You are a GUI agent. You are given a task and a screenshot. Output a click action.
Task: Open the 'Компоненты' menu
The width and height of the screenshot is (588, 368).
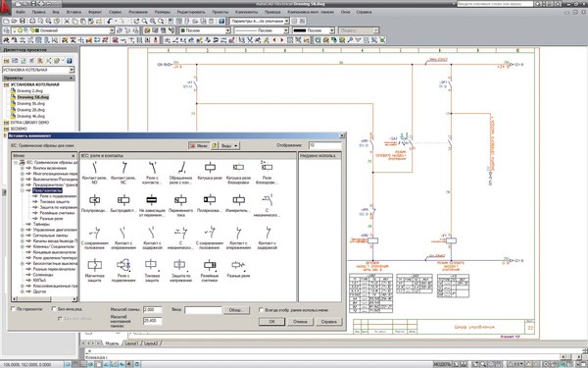pyautogui.click(x=246, y=12)
